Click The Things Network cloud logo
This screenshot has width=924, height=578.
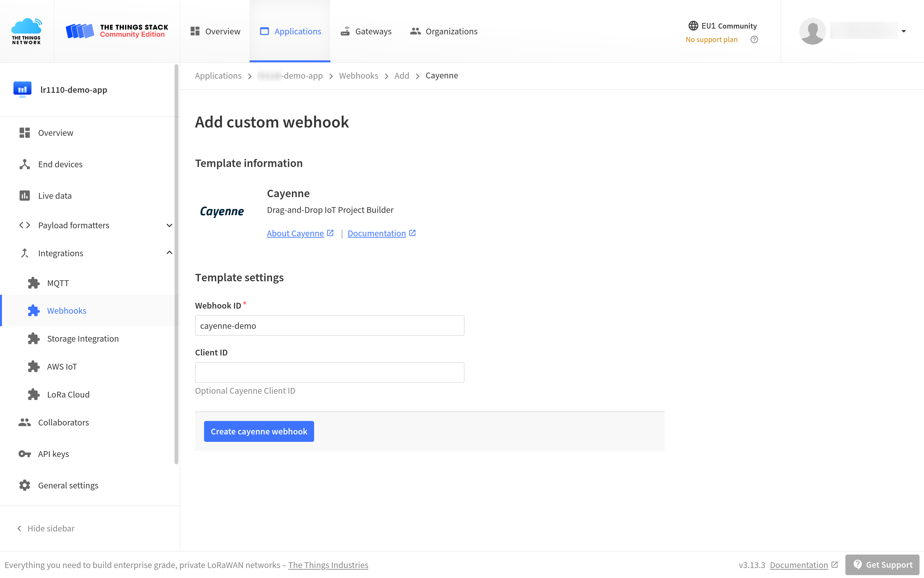coord(26,31)
